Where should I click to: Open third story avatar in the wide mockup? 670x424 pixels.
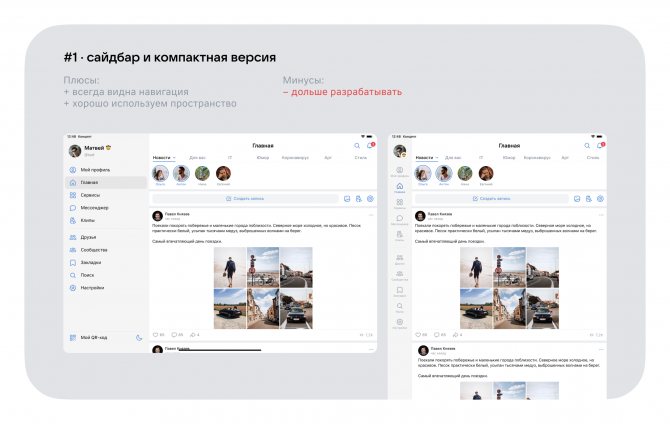[x=202, y=174]
